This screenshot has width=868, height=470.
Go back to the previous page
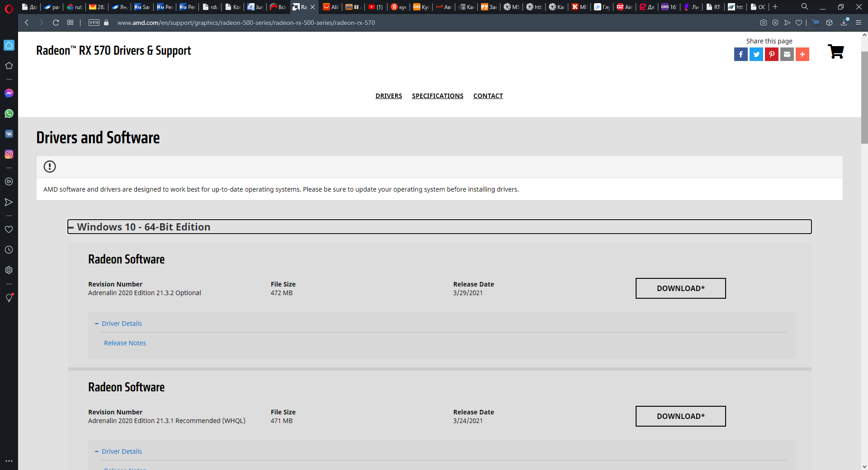point(27,23)
